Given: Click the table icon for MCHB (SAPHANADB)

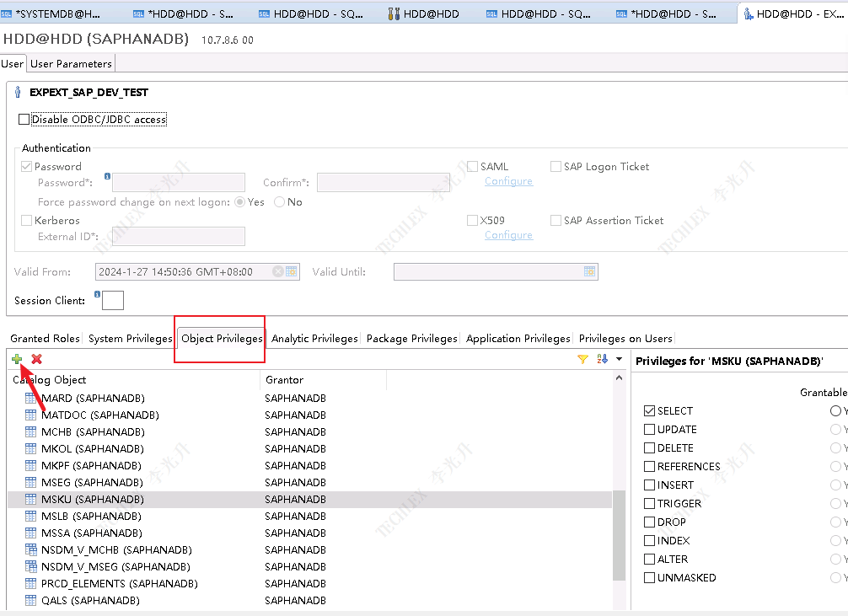Looking at the screenshot, I should pyautogui.click(x=31, y=432).
